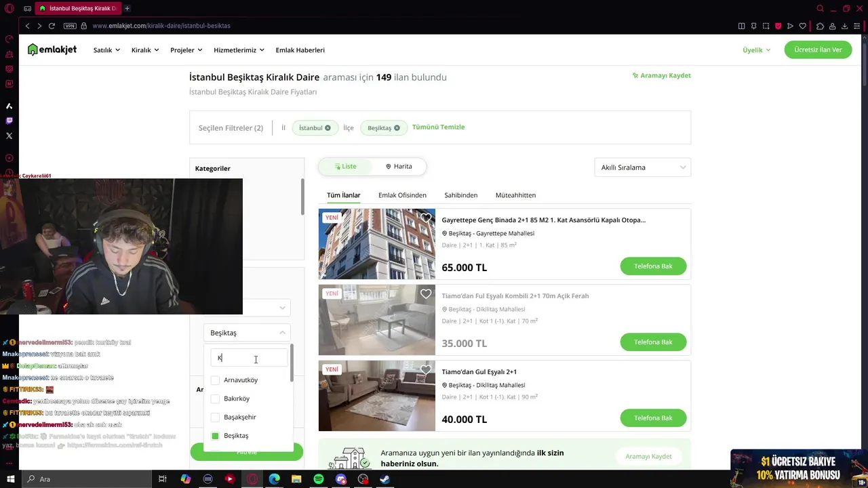Viewport: 868px width, 488px height.
Task: Open File Explorer from the taskbar
Action: (296, 479)
